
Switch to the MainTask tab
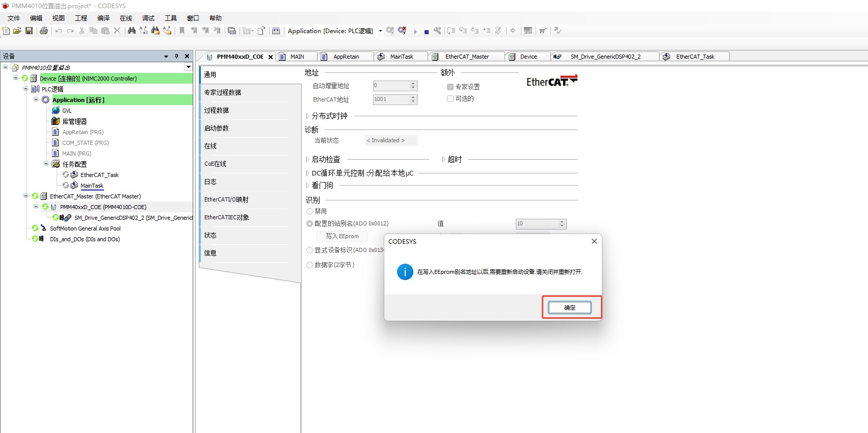pyautogui.click(x=402, y=57)
